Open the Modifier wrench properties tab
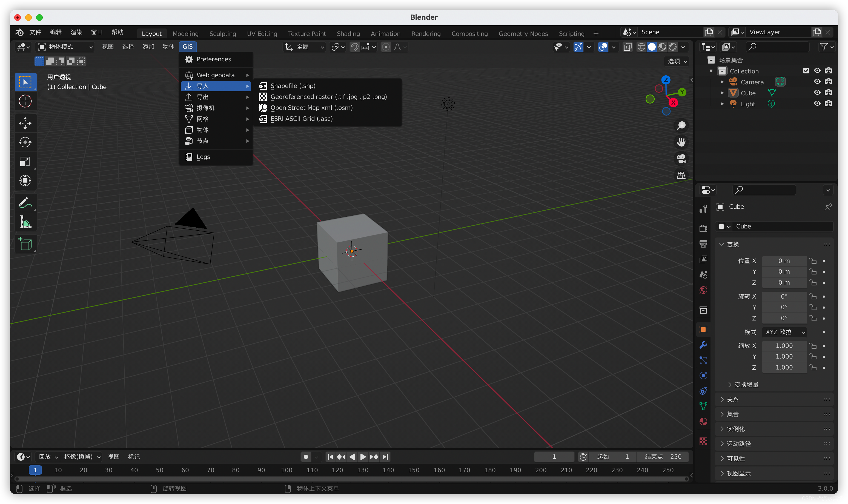The height and width of the screenshot is (504, 848). coord(703,345)
